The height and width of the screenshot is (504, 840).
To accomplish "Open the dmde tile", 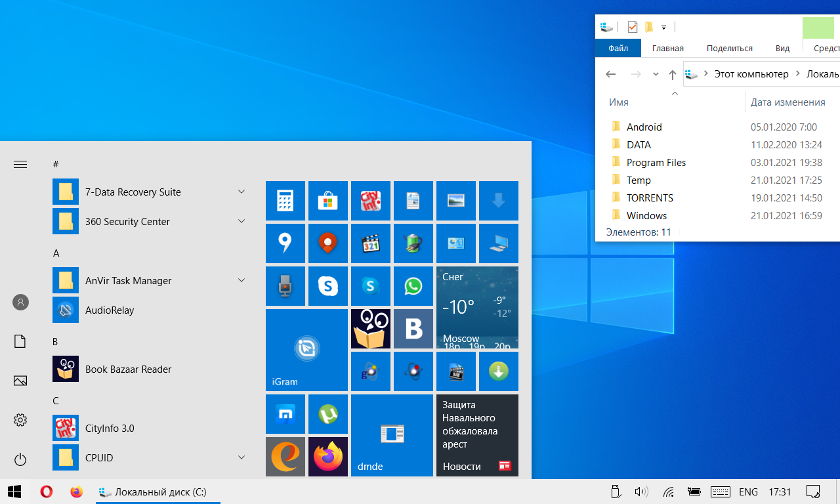I will click(x=392, y=435).
